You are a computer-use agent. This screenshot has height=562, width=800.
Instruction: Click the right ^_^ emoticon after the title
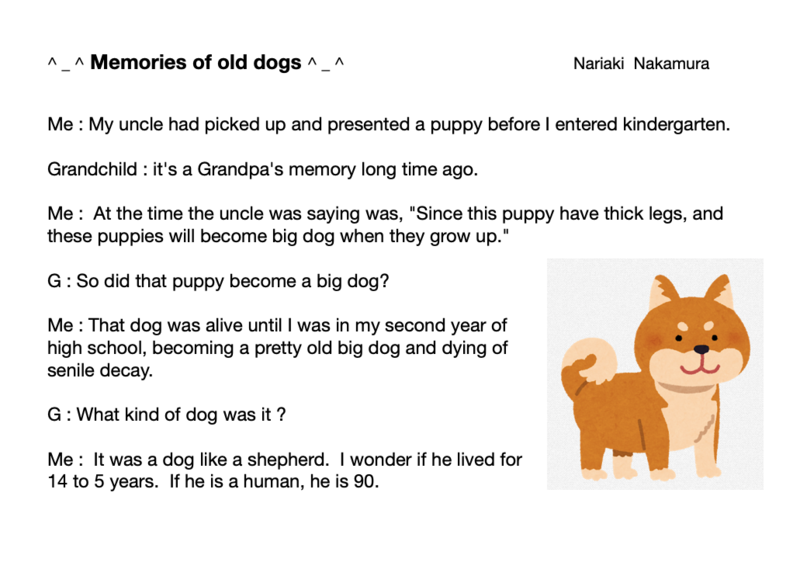326,64
